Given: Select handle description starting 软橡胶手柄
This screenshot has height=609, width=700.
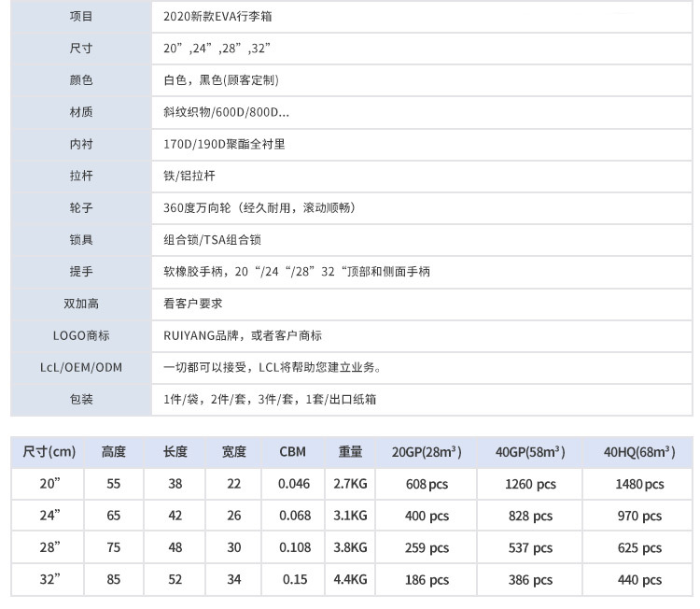Looking at the screenshot, I should coord(297,272).
